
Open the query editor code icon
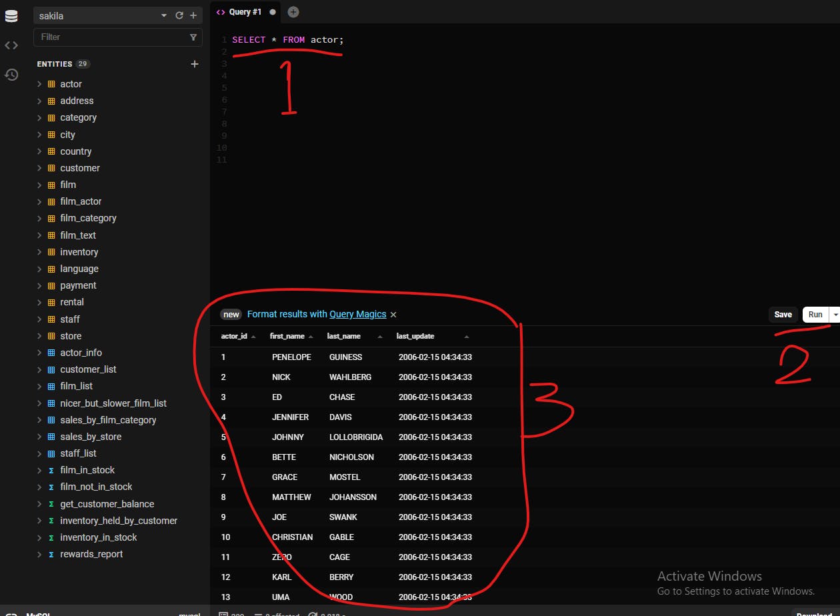pyautogui.click(x=11, y=45)
